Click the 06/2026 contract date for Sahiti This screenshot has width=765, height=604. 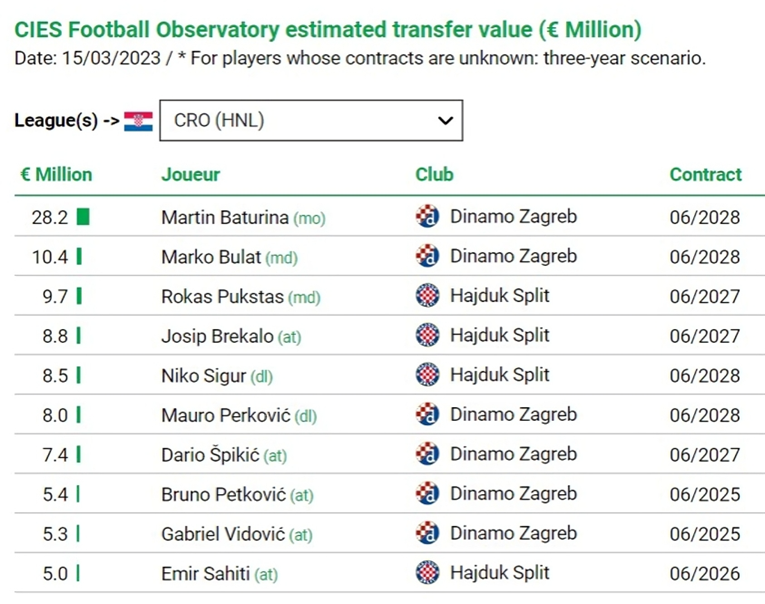pyautogui.click(x=704, y=574)
